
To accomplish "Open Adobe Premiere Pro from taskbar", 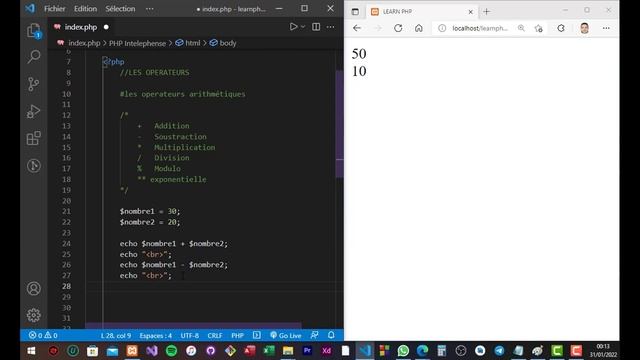I will [x=307, y=351].
